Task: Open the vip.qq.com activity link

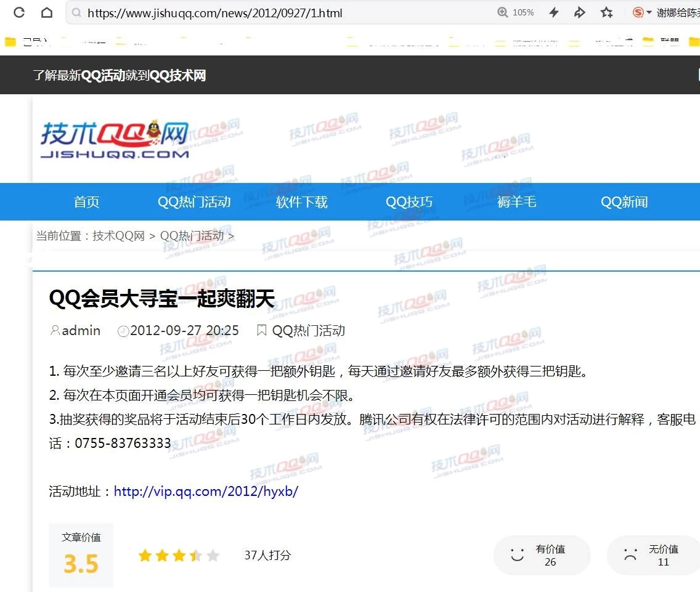Action: [x=206, y=491]
